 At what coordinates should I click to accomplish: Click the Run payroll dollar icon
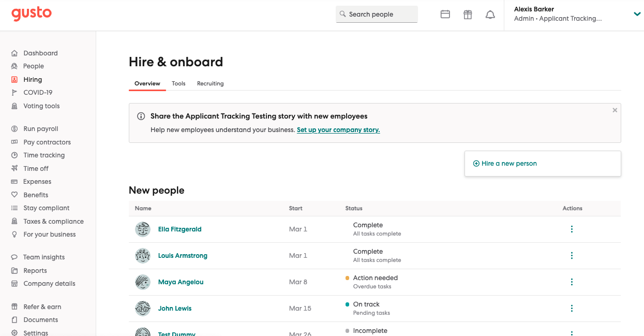tap(14, 129)
